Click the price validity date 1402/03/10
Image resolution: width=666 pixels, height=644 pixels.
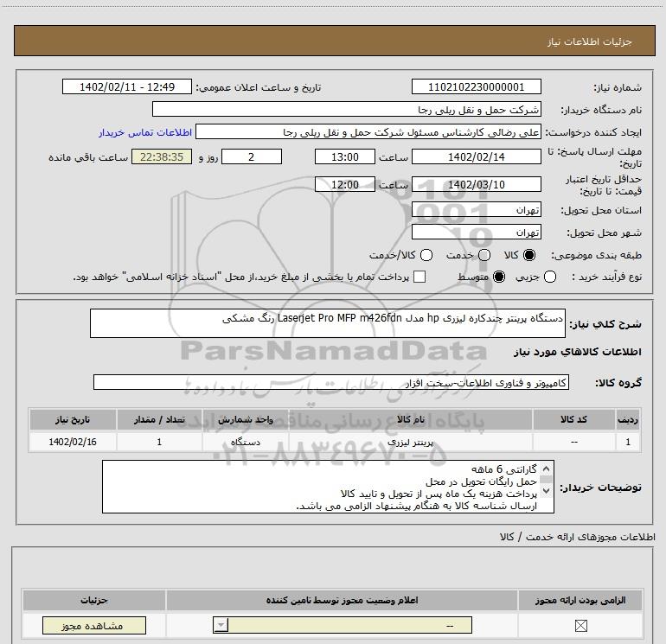476,184
